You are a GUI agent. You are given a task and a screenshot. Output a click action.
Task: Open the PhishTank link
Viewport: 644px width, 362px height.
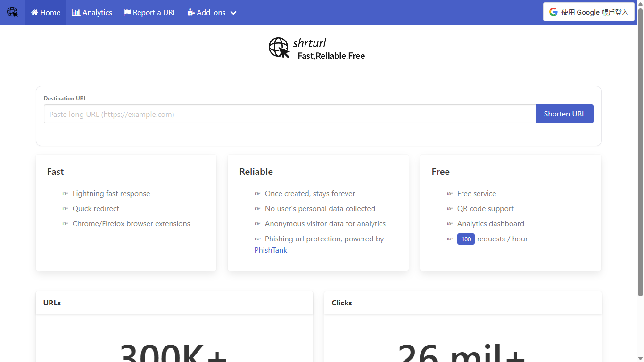coord(271,250)
